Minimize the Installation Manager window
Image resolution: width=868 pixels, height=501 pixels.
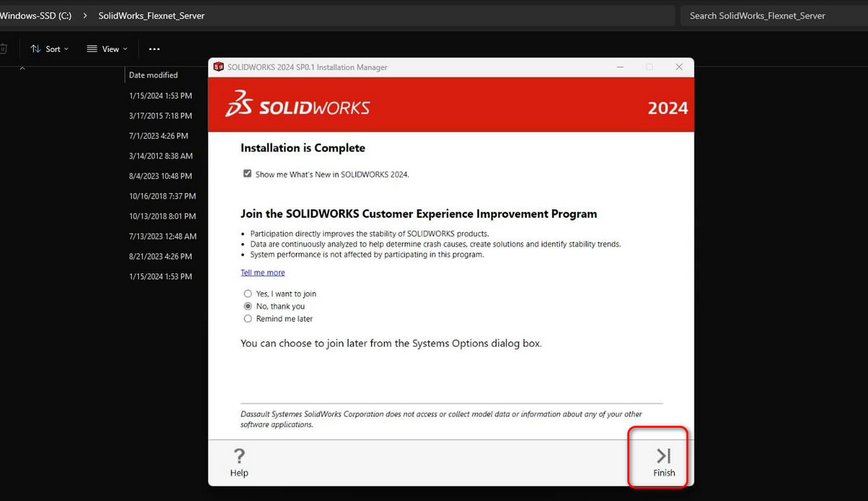coord(621,67)
